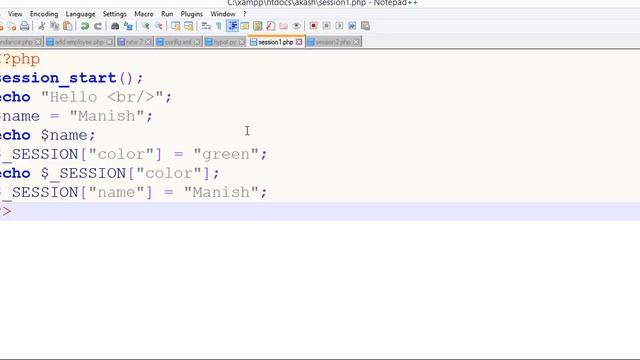The width and height of the screenshot is (640, 360).
Task: Close the session2.php tab
Action: [x=356, y=42]
